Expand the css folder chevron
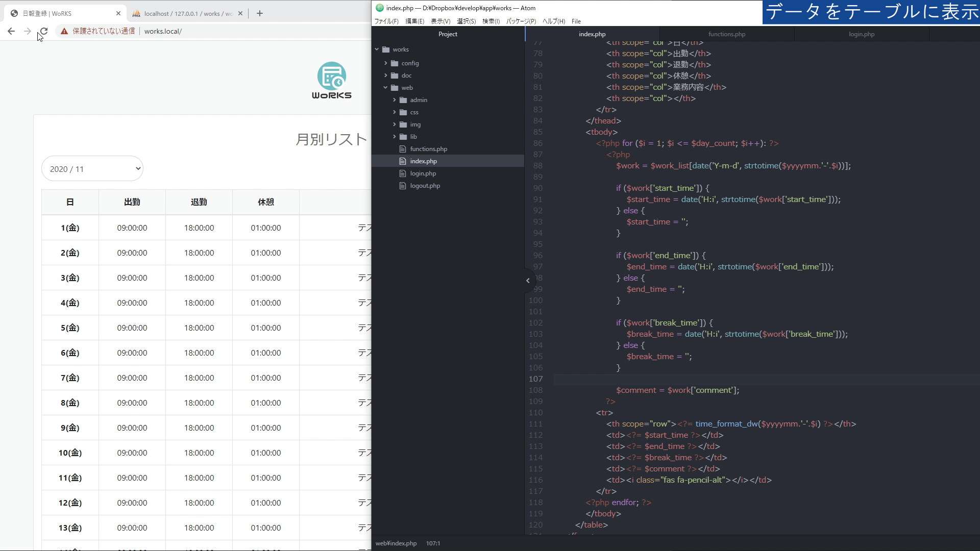 (x=395, y=112)
